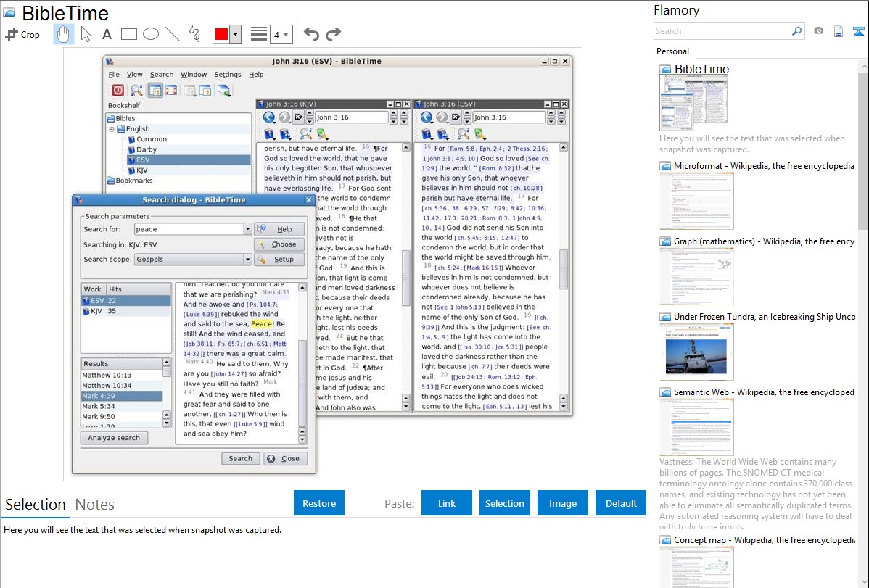Select Mark 5:34 in Results list
This screenshot has height=588, width=869.
(x=122, y=406)
